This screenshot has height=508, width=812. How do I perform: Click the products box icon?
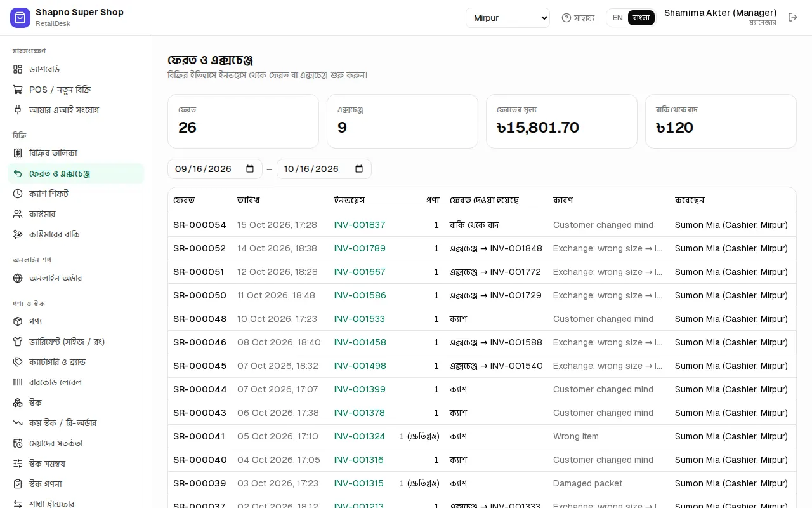18,321
